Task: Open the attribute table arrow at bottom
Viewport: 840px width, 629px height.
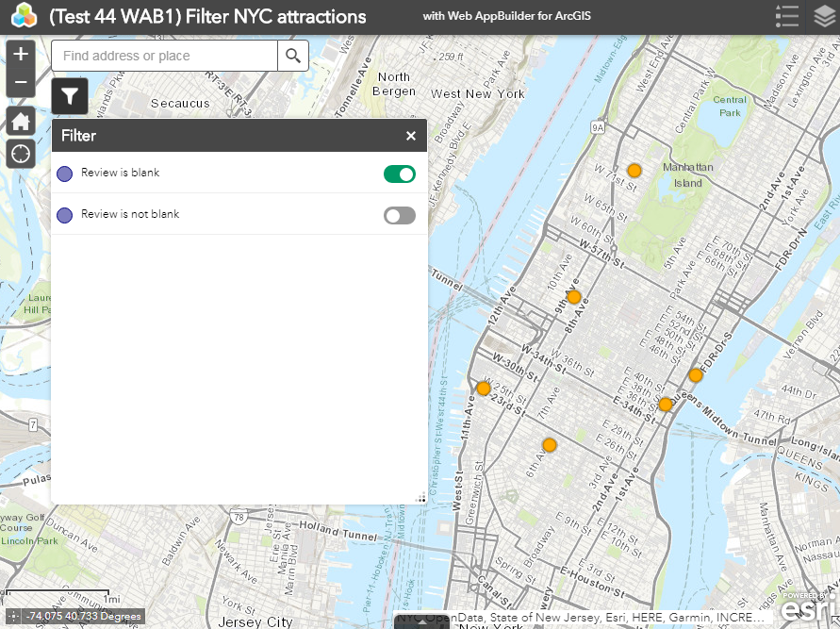Action: [421, 622]
